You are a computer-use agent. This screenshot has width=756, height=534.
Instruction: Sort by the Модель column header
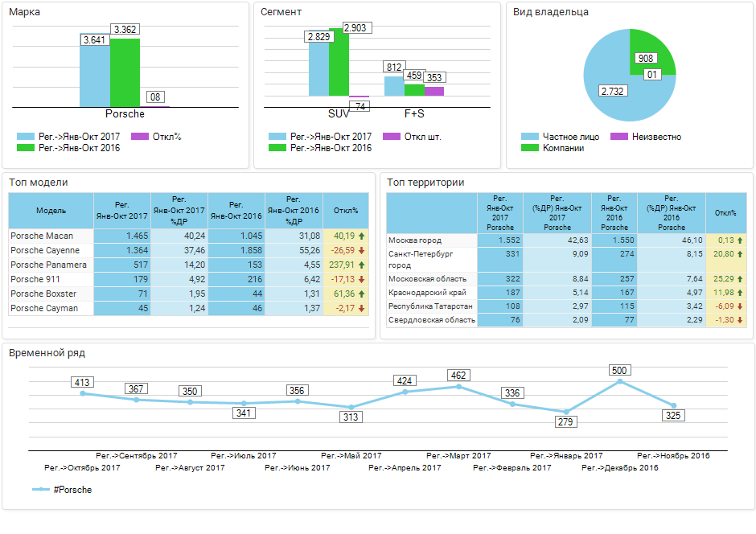click(x=51, y=211)
